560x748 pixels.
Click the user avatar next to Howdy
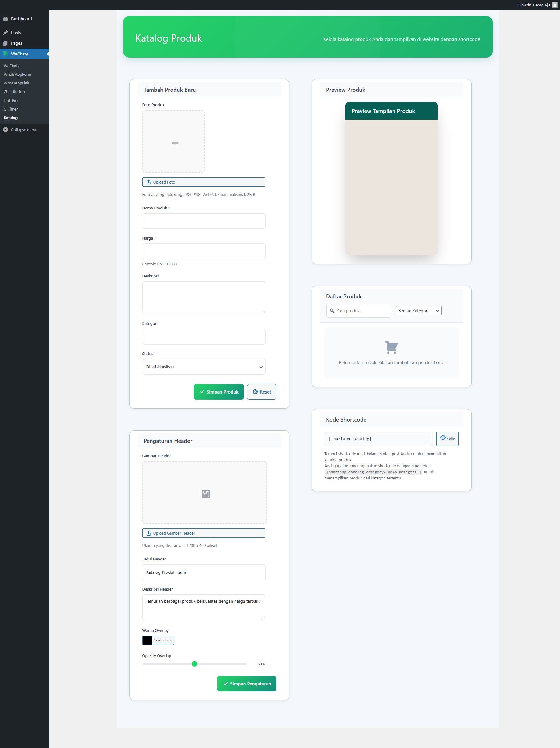pos(554,5)
